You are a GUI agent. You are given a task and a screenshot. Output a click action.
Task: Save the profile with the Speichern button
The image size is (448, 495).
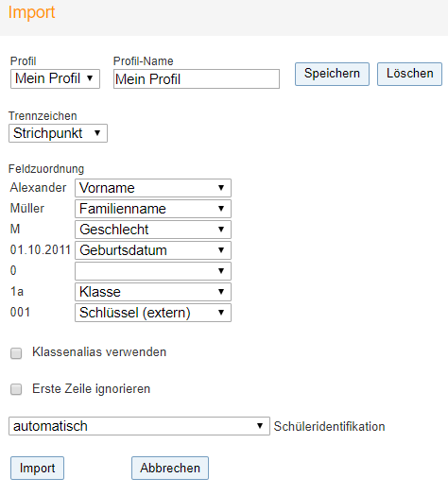332,74
